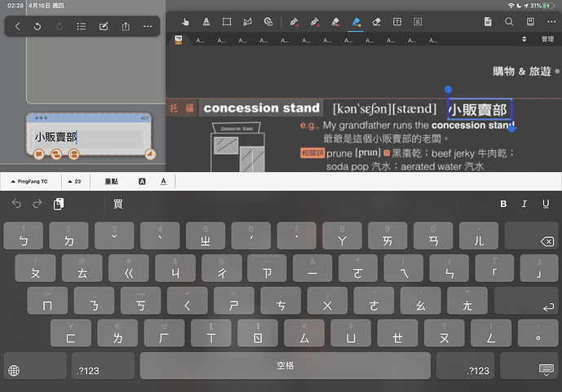
Task: Open document search magnifier
Action: [509, 21]
